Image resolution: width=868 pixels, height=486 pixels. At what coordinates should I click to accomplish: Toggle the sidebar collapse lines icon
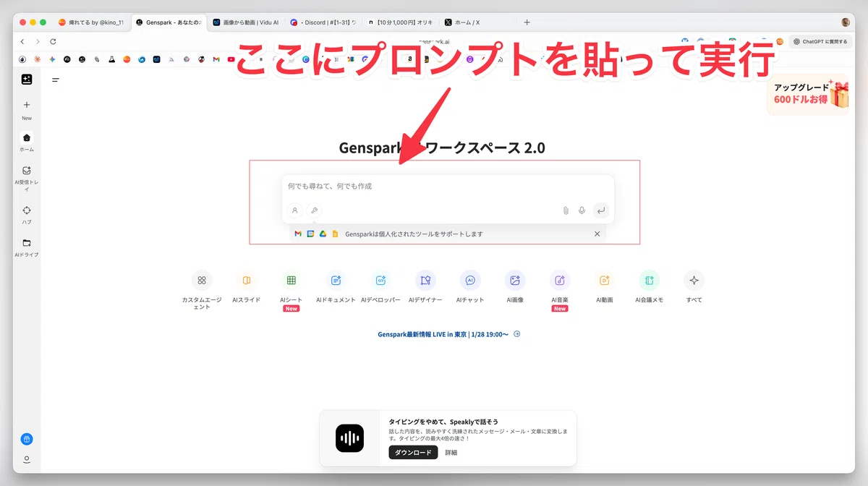click(56, 80)
